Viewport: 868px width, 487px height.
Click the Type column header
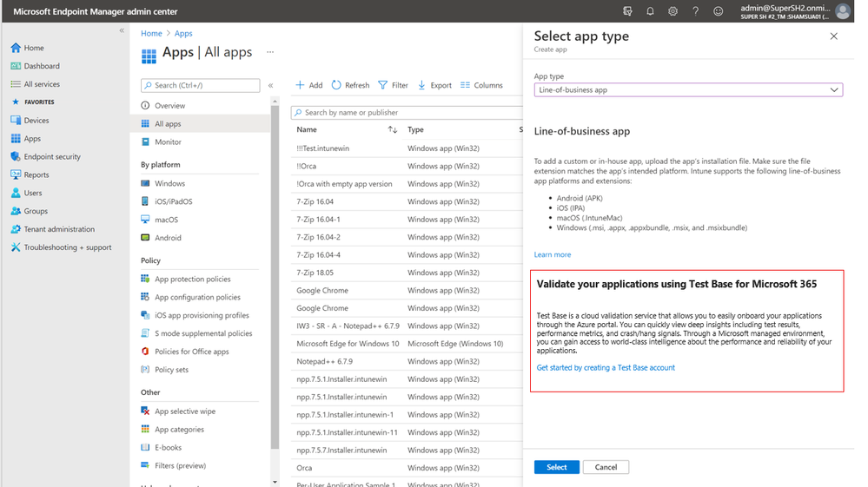coord(415,129)
